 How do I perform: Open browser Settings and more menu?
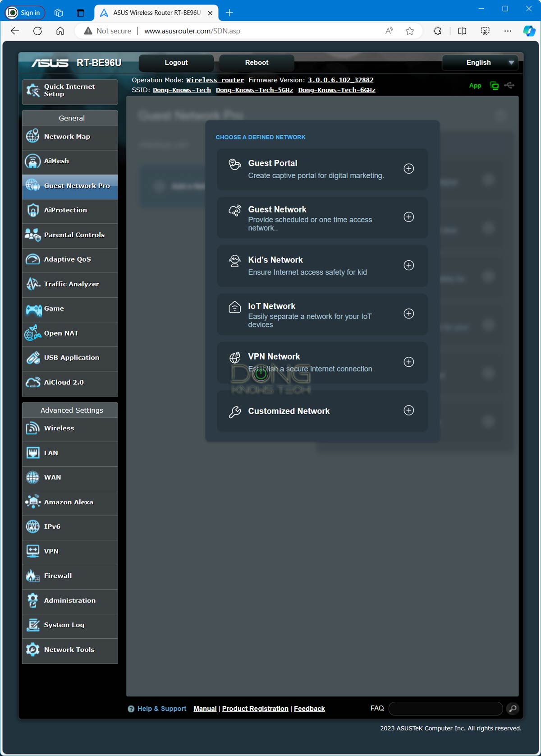pyautogui.click(x=508, y=31)
